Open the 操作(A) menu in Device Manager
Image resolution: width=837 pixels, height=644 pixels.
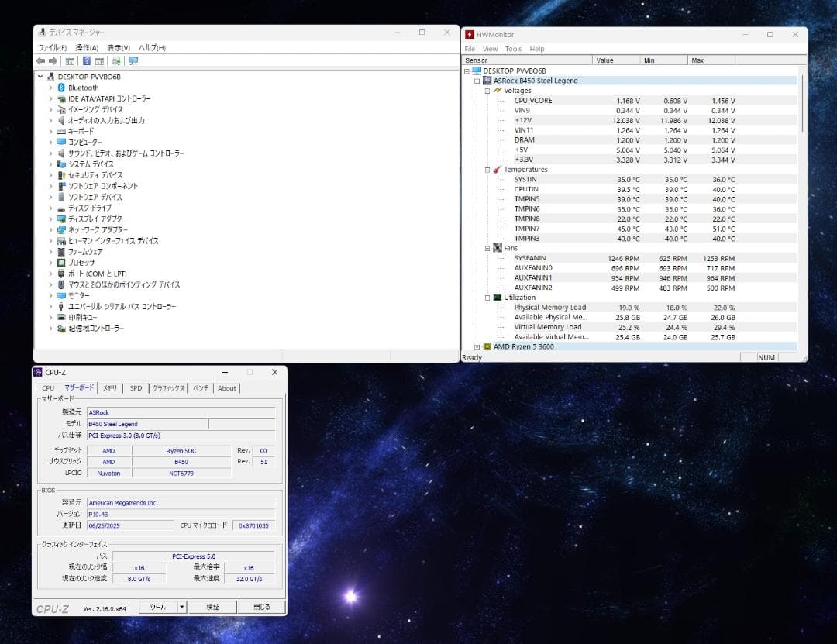tap(87, 47)
